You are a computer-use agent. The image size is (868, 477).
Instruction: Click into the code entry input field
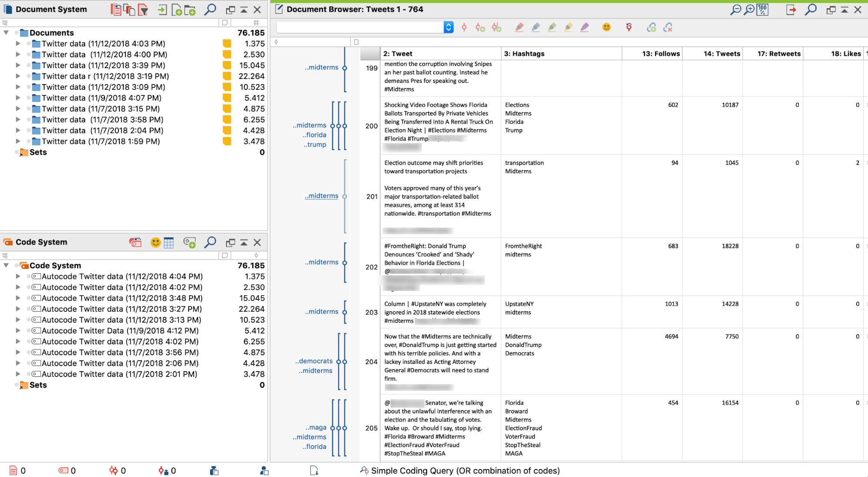360,27
